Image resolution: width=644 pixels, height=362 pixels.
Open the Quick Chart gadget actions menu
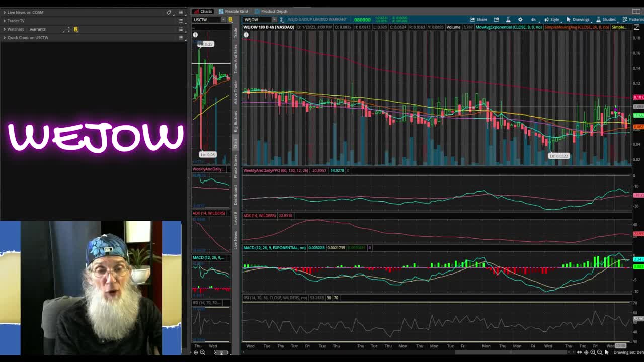(181, 38)
